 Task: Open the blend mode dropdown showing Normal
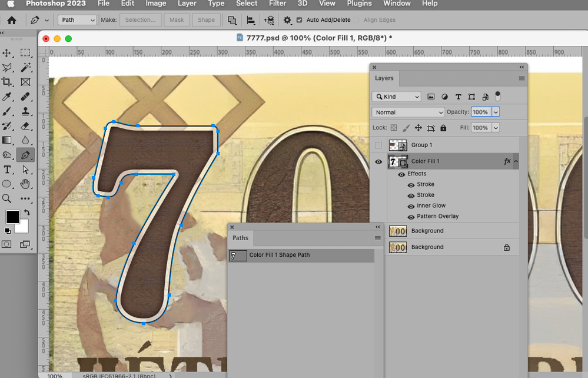pos(408,112)
